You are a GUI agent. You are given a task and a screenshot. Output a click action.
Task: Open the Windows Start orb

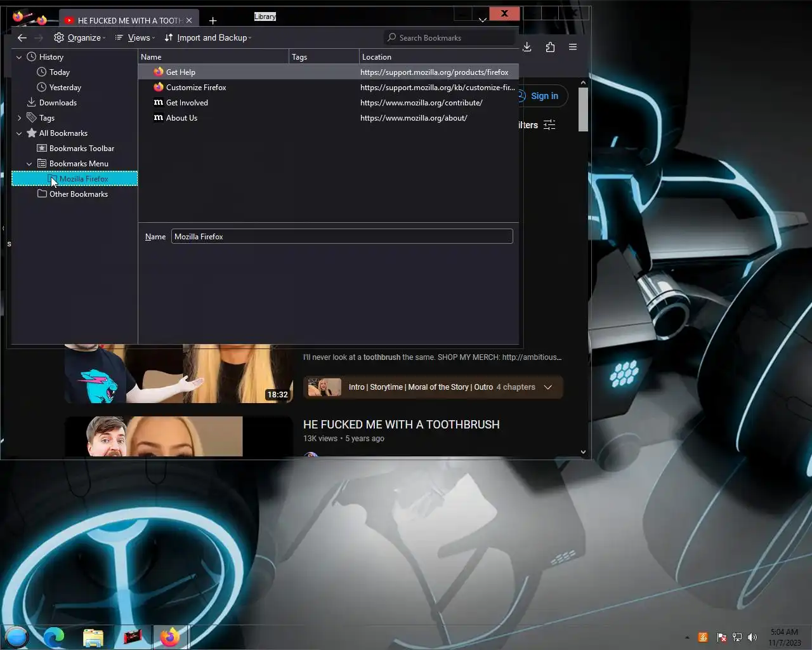tap(16, 637)
